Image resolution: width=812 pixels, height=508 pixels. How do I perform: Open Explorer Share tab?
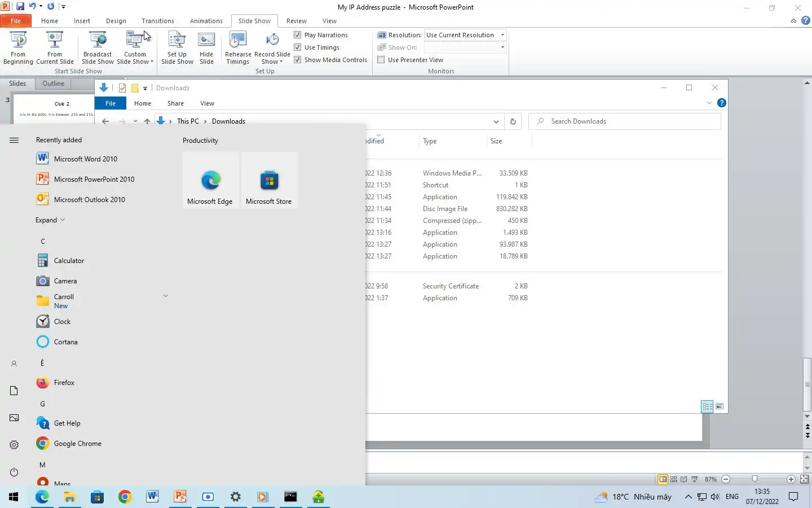tap(175, 103)
